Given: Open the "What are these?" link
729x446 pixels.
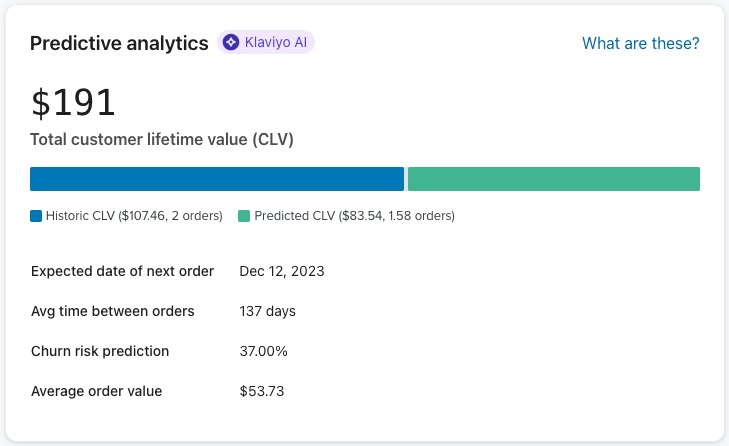Looking at the screenshot, I should click(640, 43).
